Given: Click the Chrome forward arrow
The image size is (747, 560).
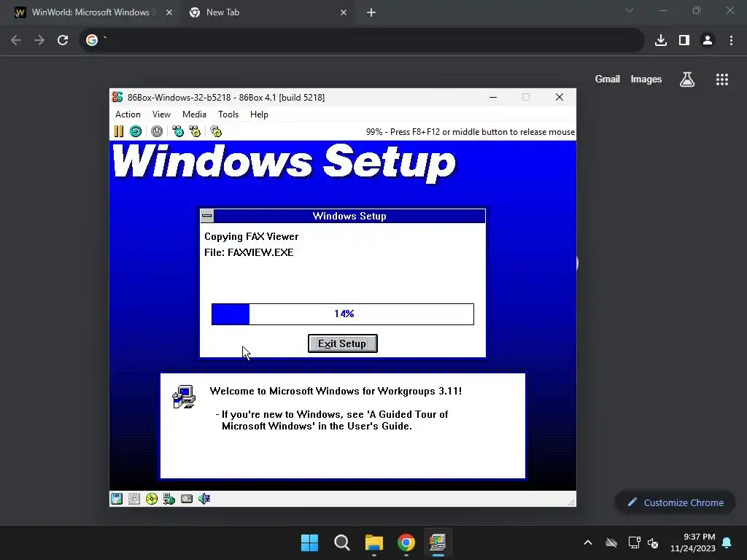Looking at the screenshot, I should (x=39, y=40).
